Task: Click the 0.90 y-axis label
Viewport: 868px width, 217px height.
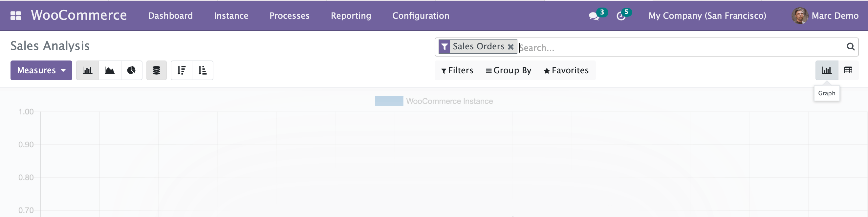Action: (x=26, y=144)
